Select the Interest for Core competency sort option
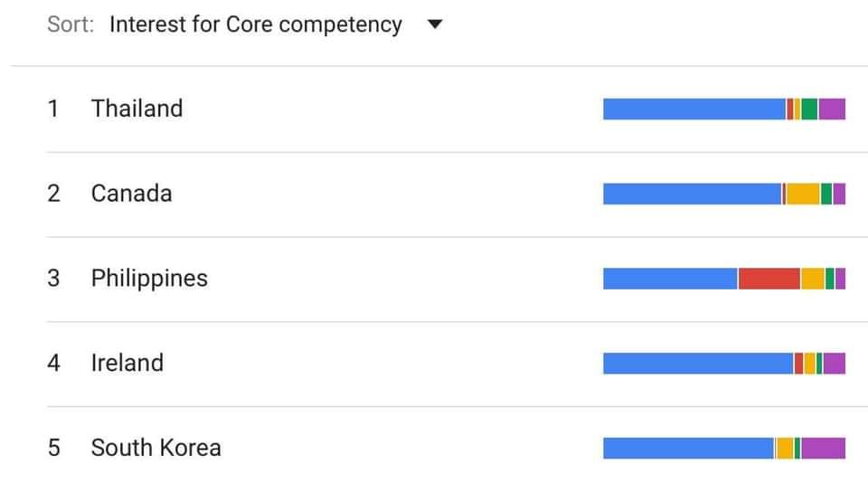 [256, 24]
